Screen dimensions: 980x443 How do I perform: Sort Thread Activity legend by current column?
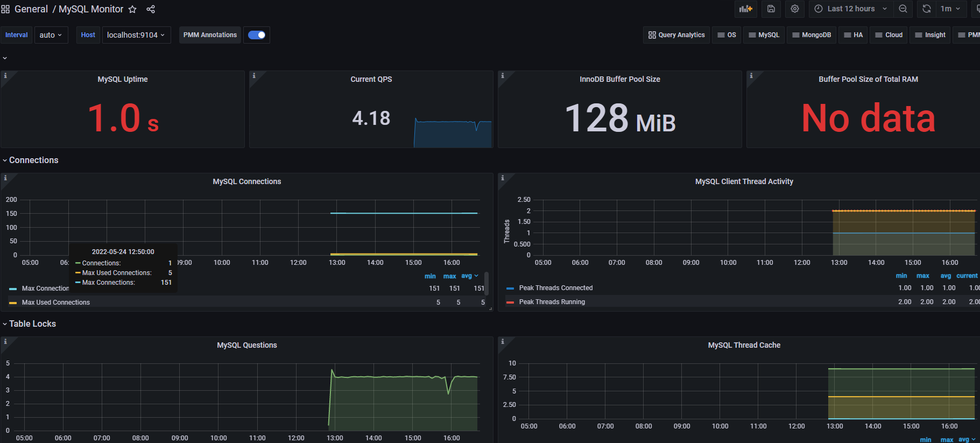pyautogui.click(x=967, y=276)
